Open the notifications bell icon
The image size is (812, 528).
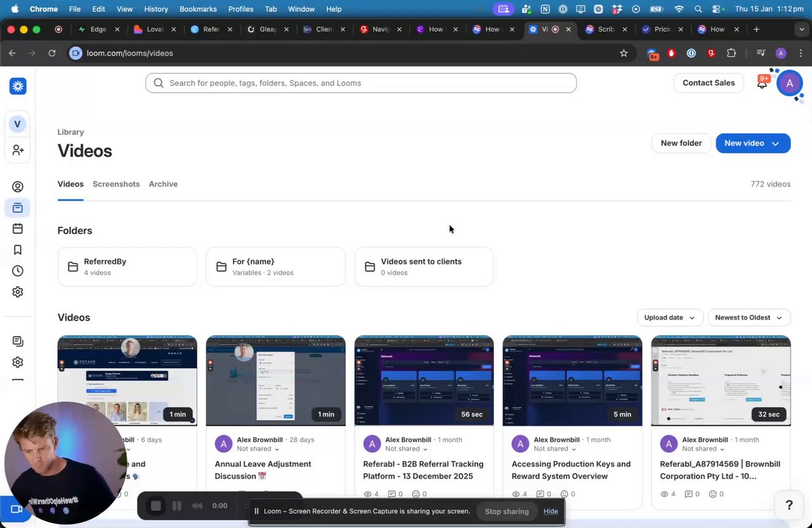(762, 83)
